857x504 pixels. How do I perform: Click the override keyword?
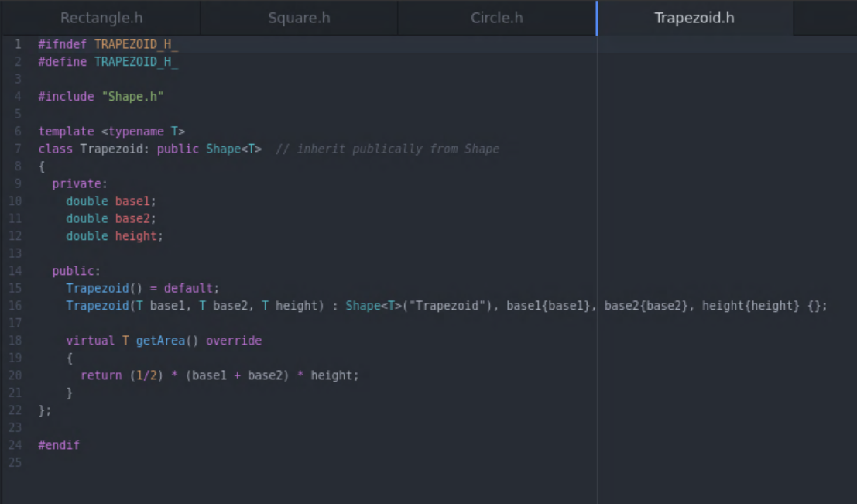click(233, 341)
